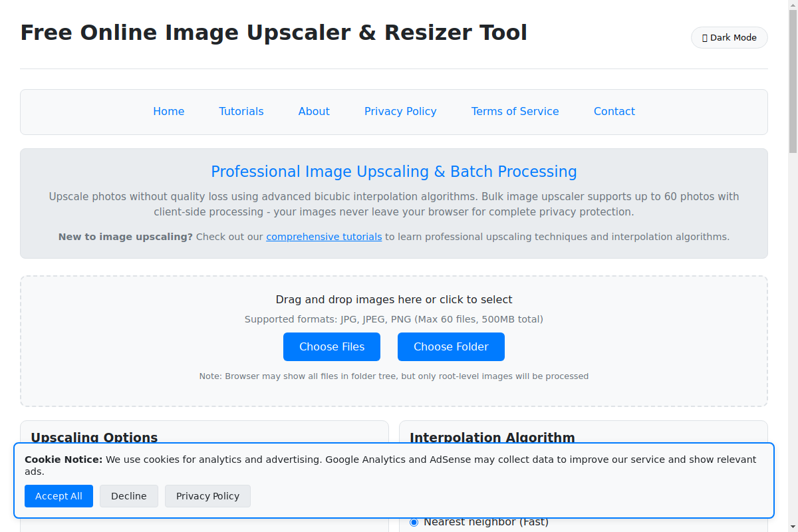Go to the About page
The height and width of the screenshot is (532, 798).
(x=313, y=111)
